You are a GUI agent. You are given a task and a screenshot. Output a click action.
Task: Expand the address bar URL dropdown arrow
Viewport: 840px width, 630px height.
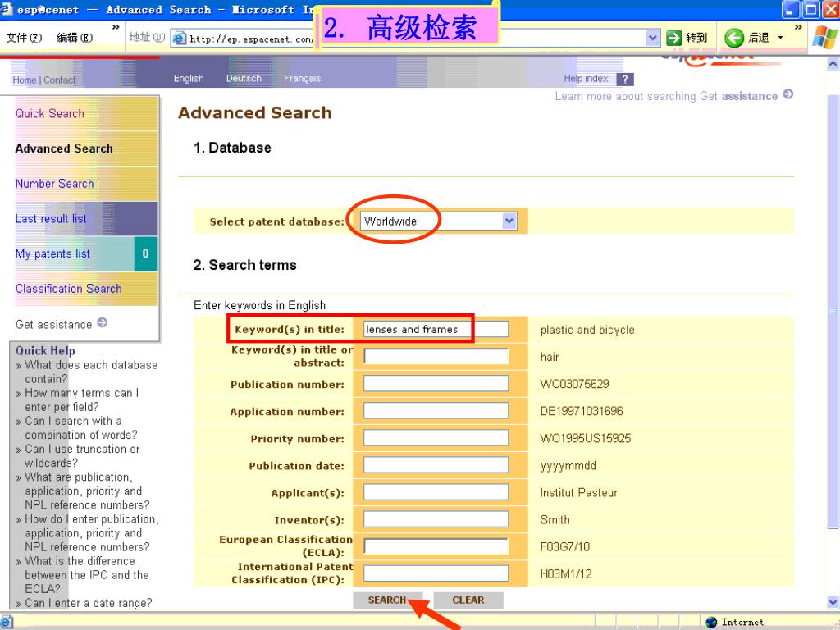[652, 38]
